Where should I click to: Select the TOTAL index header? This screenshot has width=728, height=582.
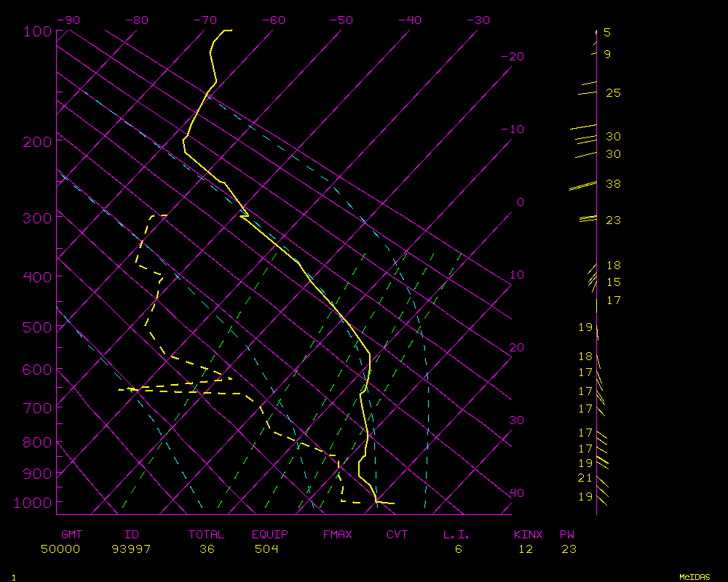click(207, 535)
